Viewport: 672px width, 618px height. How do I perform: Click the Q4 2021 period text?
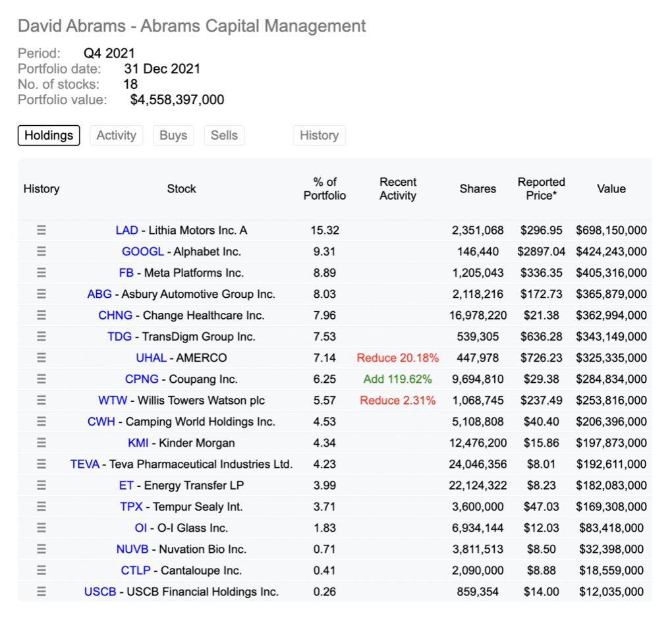coord(109,53)
